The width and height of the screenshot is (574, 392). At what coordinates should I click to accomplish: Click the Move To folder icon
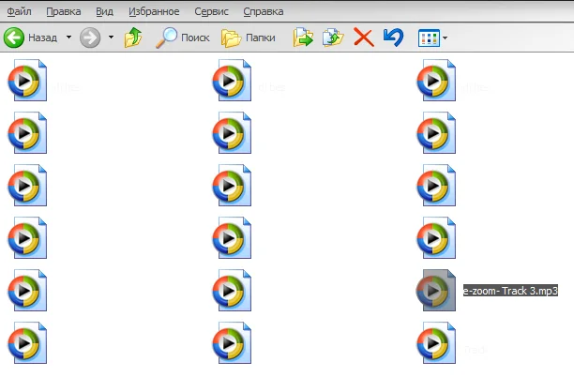coord(303,38)
